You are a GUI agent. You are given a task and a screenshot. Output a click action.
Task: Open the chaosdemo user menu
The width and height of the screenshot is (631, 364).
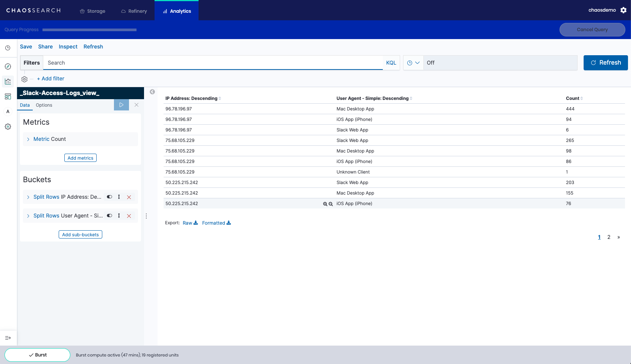[602, 10]
